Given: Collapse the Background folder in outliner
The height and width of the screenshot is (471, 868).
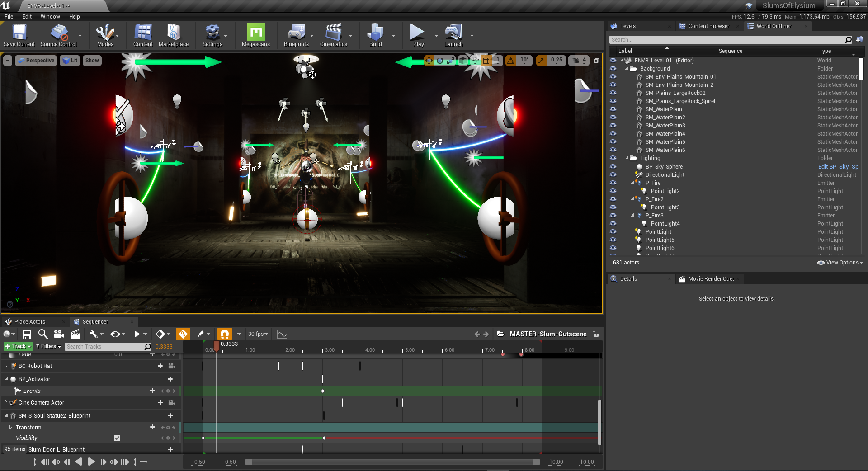Looking at the screenshot, I should (627, 69).
